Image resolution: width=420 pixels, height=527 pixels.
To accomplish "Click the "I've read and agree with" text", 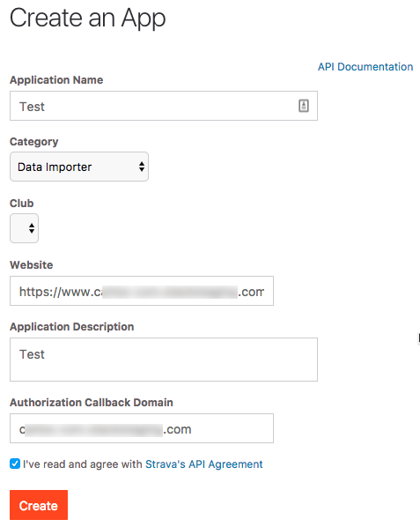I will click(x=83, y=464).
